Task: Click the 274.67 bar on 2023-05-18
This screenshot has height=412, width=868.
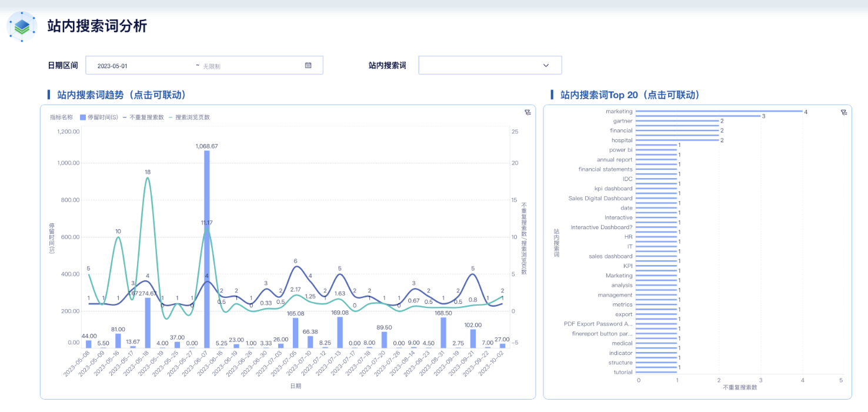Action: (x=148, y=322)
